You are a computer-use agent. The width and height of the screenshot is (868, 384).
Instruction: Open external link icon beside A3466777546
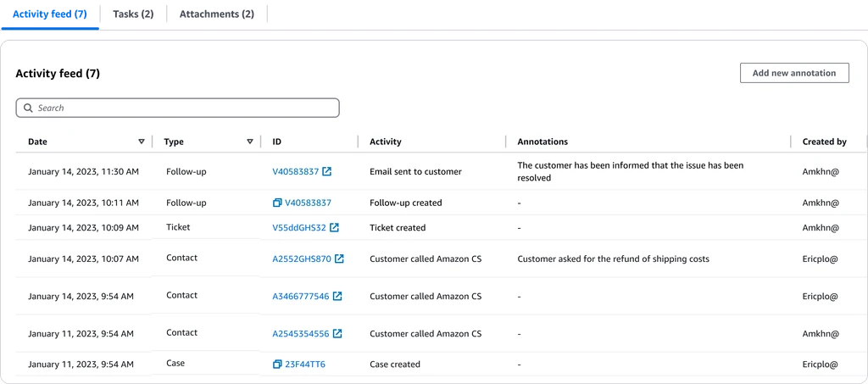tap(337, 297)
